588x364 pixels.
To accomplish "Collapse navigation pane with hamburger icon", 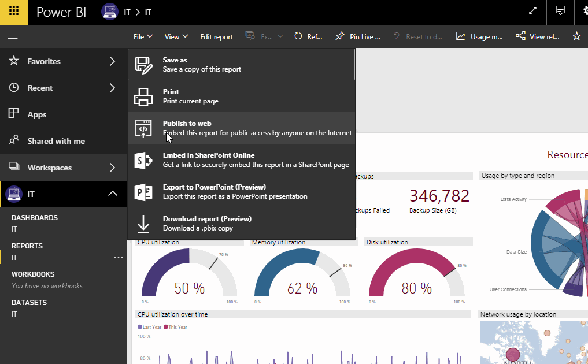I will 13,36.
